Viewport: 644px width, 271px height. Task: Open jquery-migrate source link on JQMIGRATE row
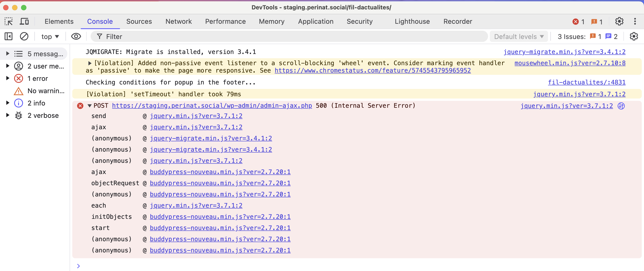click(564, 52)
